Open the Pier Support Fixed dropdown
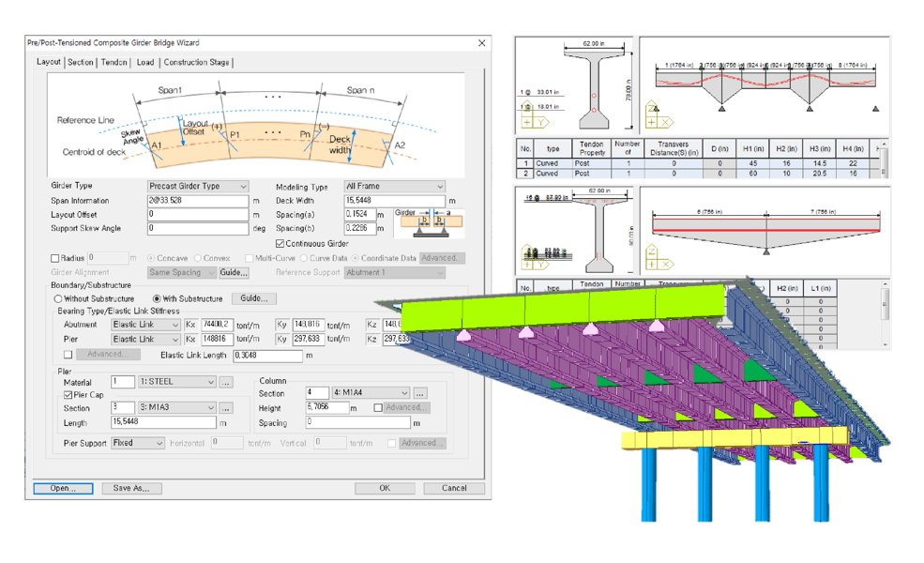The image size is (924, 563). (138, 443)
